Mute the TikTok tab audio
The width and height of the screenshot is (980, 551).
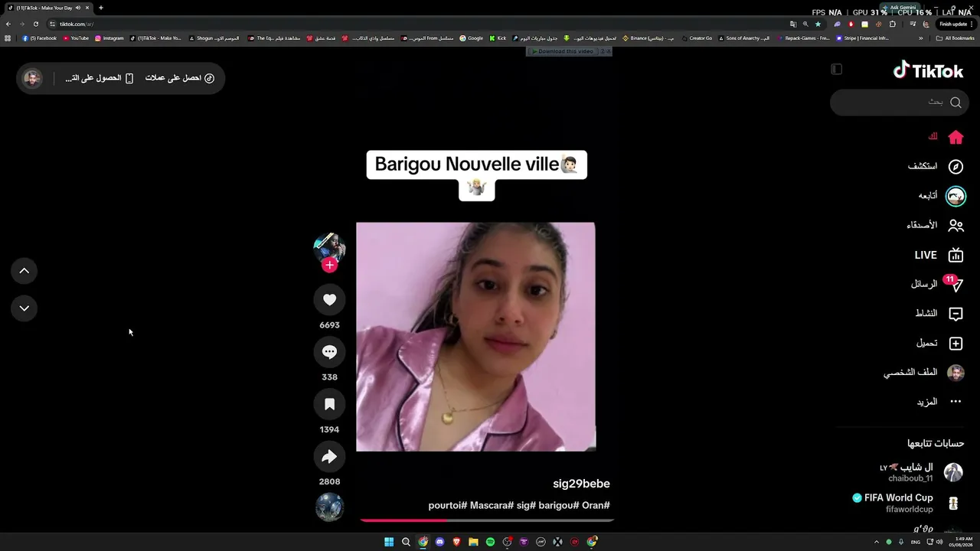coord(78,8)
